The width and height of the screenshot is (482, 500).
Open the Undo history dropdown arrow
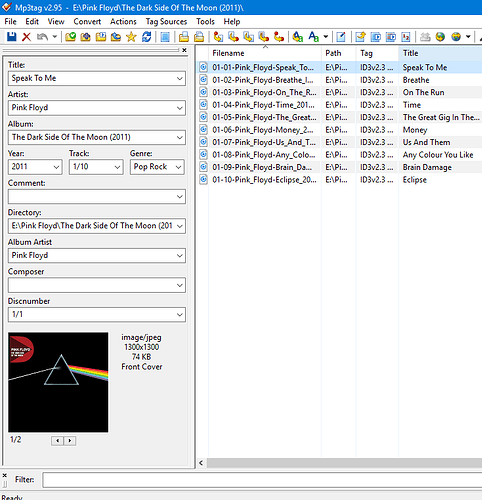click(55, 37)
